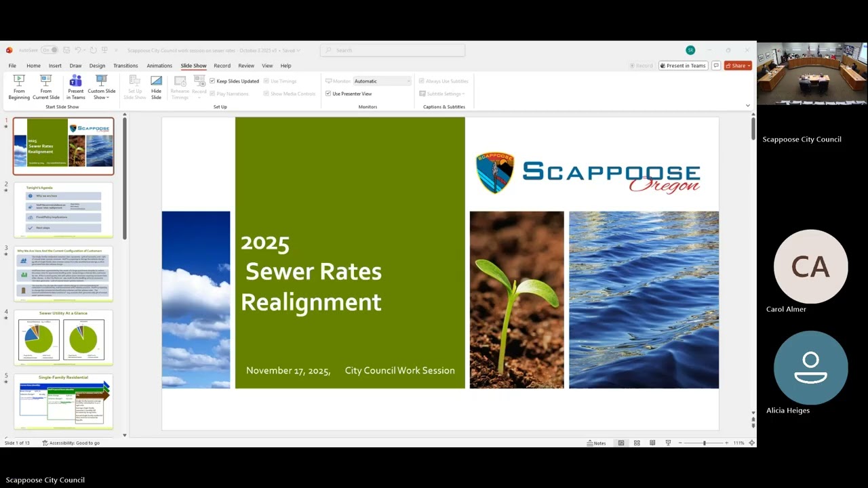
Task: Click Carol Almer CA participant avatar
Action: click(810, 266)
